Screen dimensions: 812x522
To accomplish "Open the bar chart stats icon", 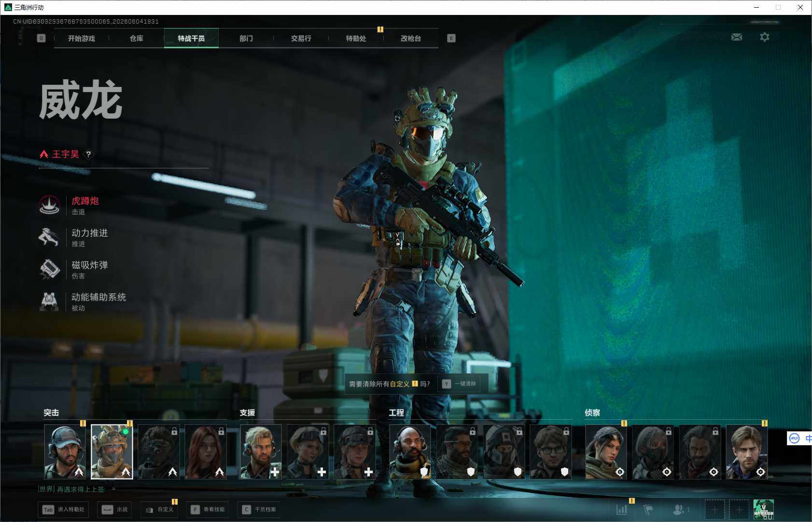I will click(622, 509).
